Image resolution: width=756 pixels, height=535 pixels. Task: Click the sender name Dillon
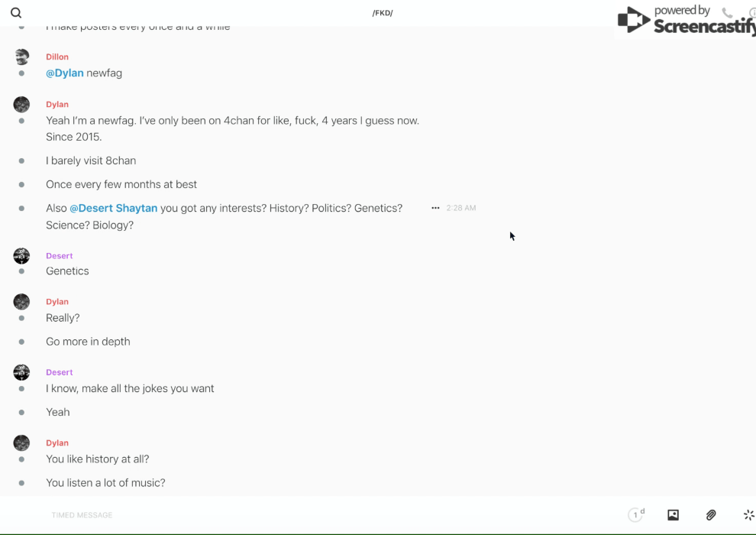point(57,57)
